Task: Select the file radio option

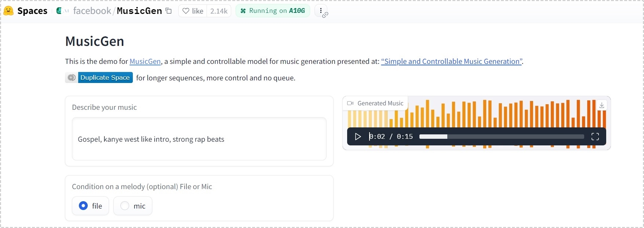Action: pos(90,206)
